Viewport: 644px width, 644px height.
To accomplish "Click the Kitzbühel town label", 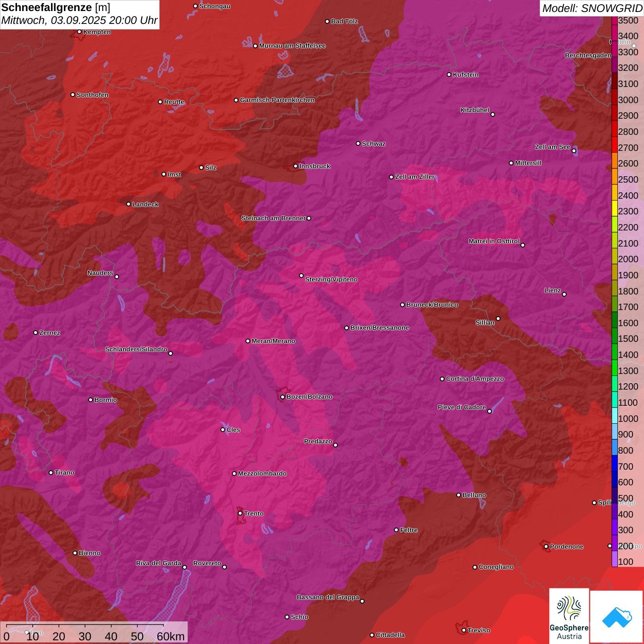I will click(x=475, y=110).
